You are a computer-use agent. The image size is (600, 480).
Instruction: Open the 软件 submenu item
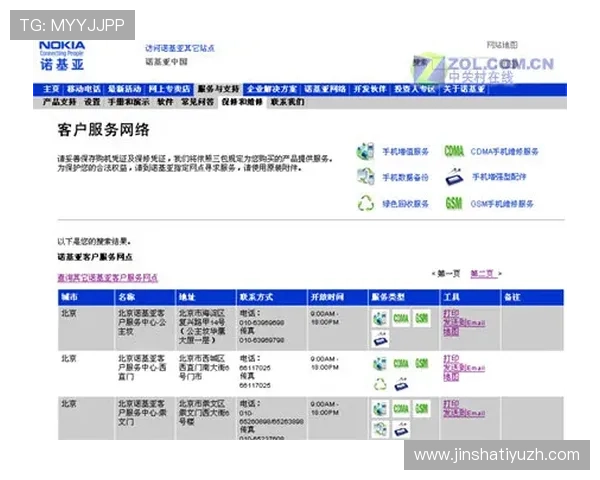(165, 102)
